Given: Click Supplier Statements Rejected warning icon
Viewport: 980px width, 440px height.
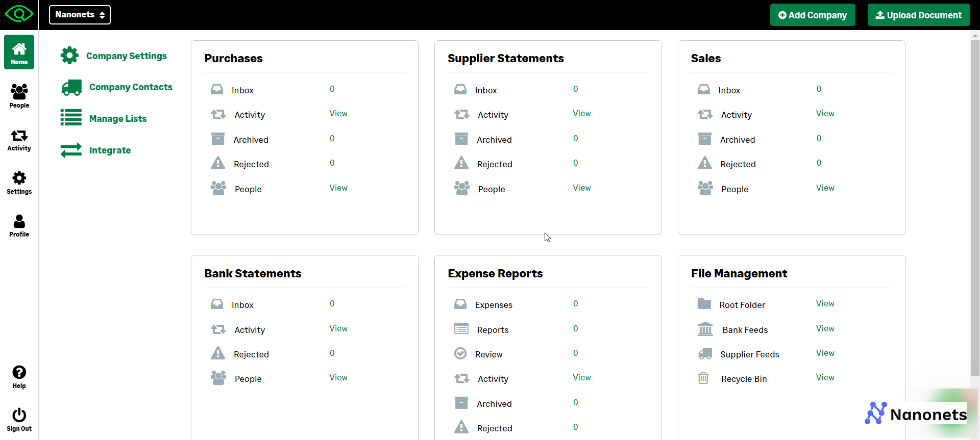Looking at the screenshot, I should [461, 163].
